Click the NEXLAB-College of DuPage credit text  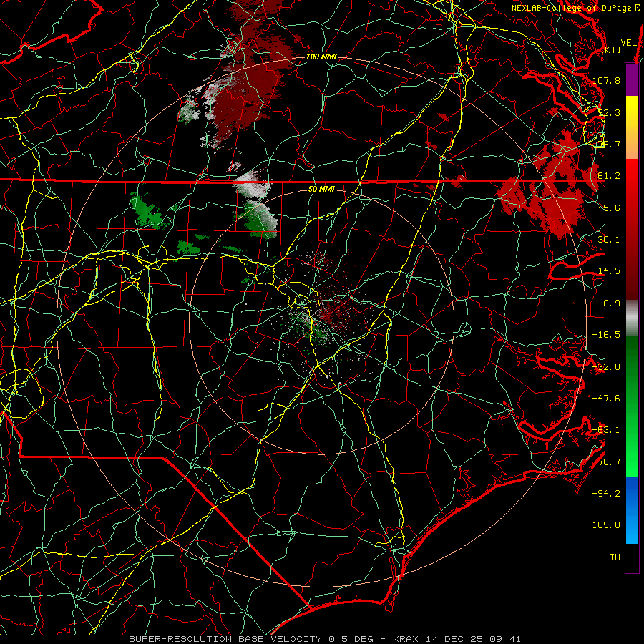(576, 8)
